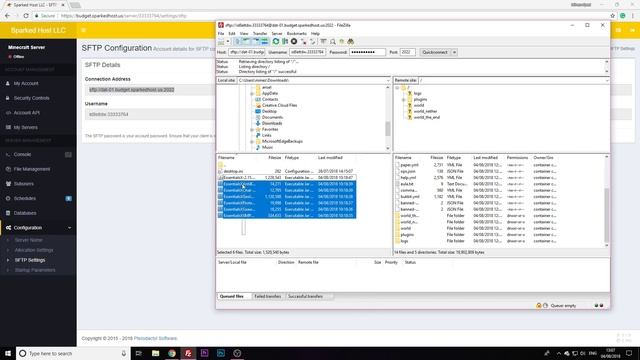Switch to the Failed transfers tab
This screenshot has height=360, width=640.
(x=267, y=296)
